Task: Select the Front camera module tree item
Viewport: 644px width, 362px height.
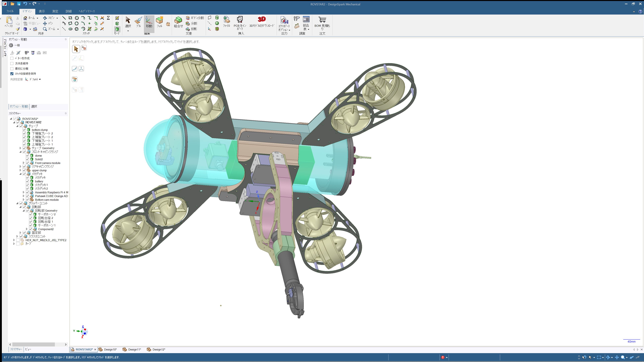Action: [47, 163]
